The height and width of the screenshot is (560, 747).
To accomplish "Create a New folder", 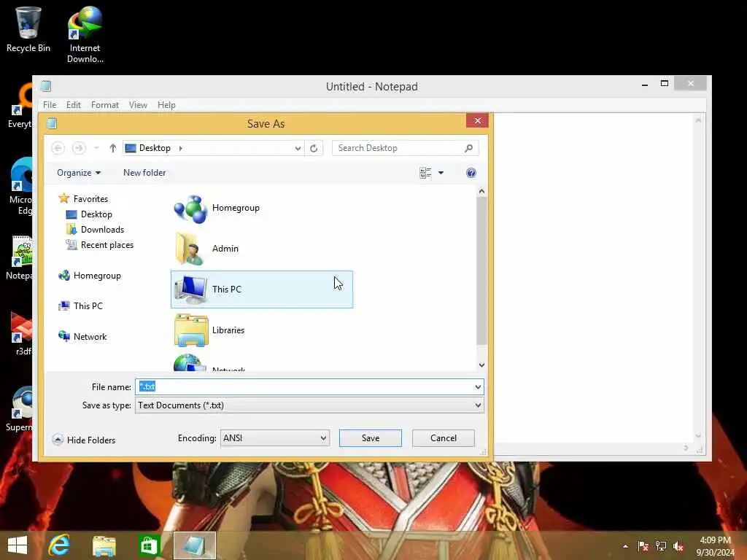I will point(144,173).
